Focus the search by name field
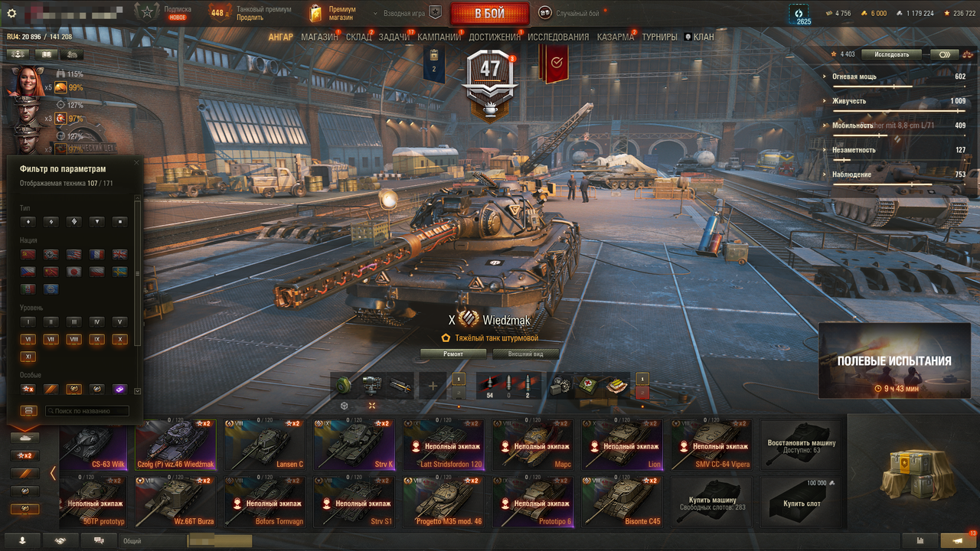 pyautogui.click(x=87, y=411)
